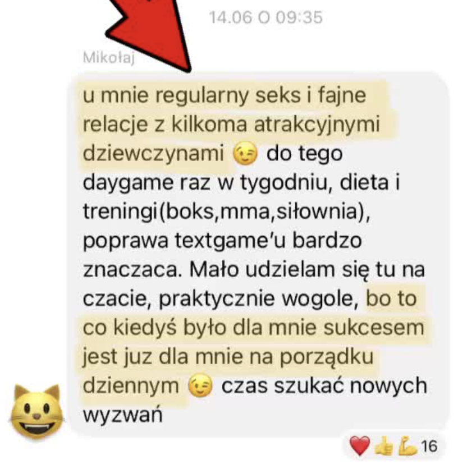
Task: Click the text "treningi(boks,mma,siłownia)"
Action: click(x=226, y=211)
